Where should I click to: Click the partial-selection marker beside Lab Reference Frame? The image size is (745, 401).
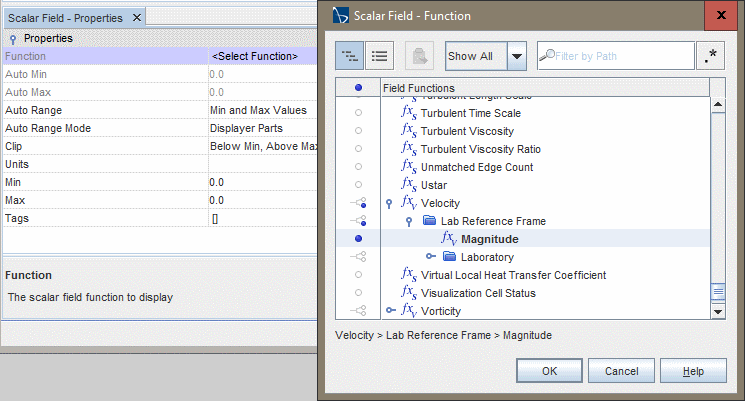[x=359, y=221]
